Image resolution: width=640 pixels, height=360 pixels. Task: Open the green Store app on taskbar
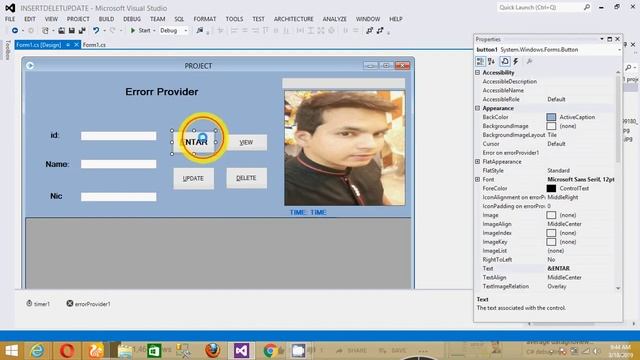point(154,351)
